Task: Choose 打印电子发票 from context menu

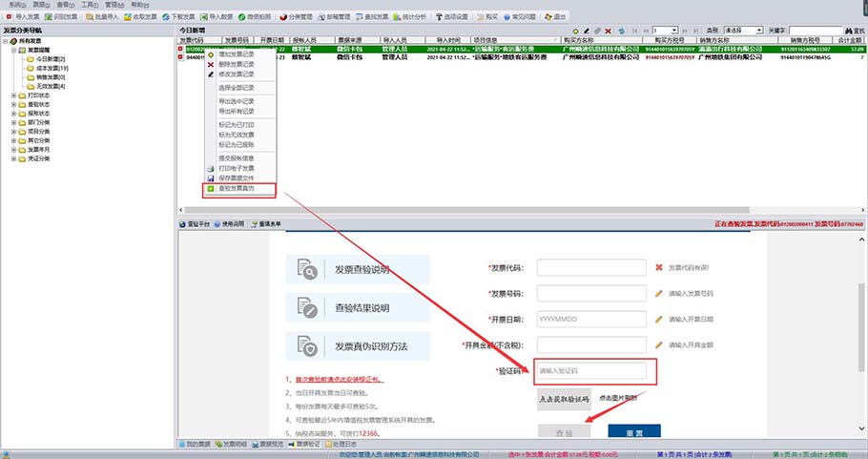Action: pos(237,168)
